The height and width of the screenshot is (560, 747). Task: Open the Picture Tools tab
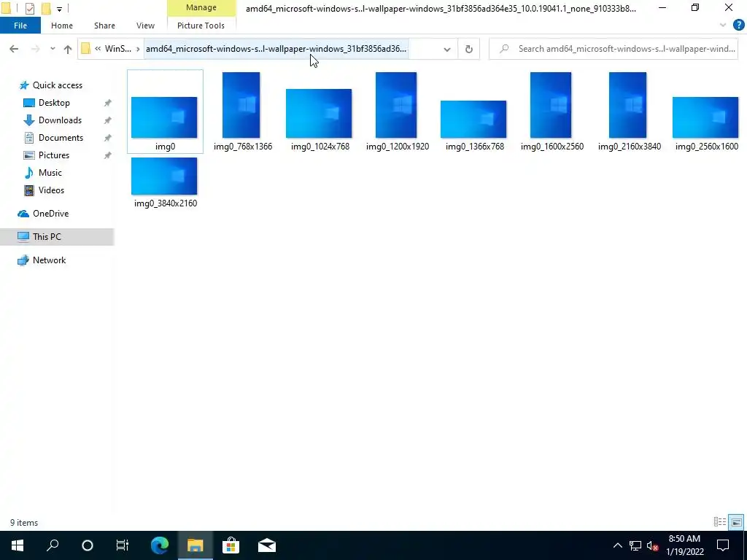pyautogui.click(x=201, y=26)
